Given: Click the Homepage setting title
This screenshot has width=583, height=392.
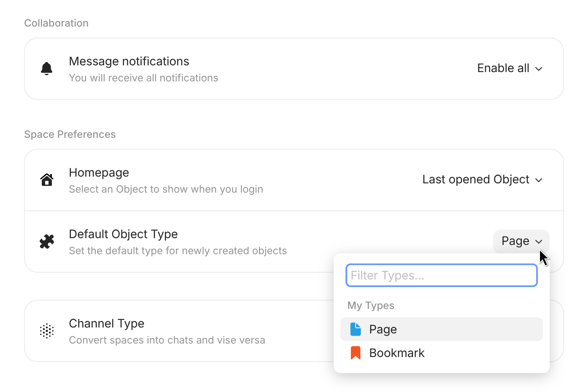Looking at the screenshot, I should [x=99, y=172].
